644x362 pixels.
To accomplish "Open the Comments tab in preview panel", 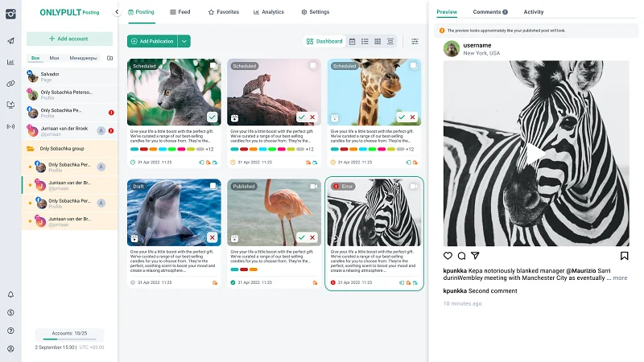I will coord(489,12).
